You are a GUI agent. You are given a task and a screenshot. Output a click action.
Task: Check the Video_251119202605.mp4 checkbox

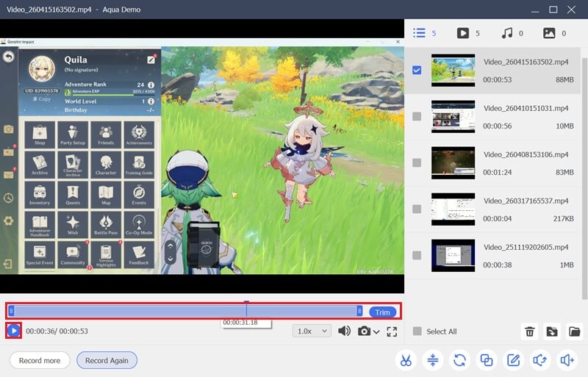click(417, 256)
